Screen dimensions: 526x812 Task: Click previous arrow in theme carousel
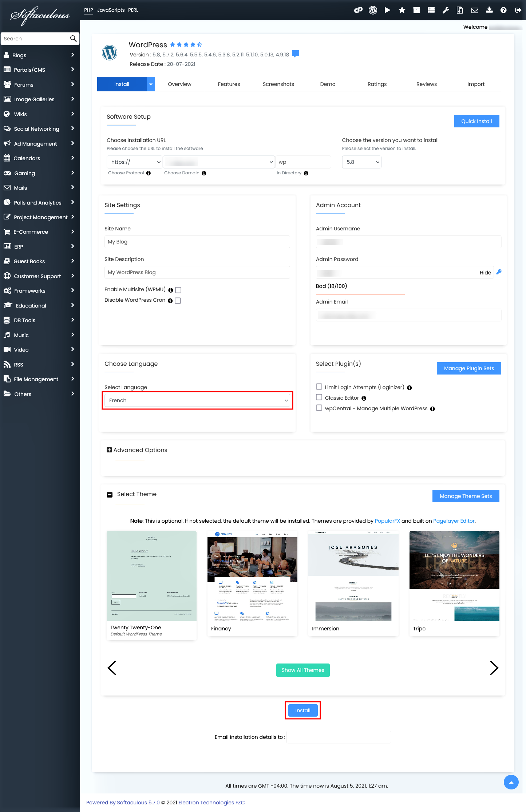pos(112,668)
